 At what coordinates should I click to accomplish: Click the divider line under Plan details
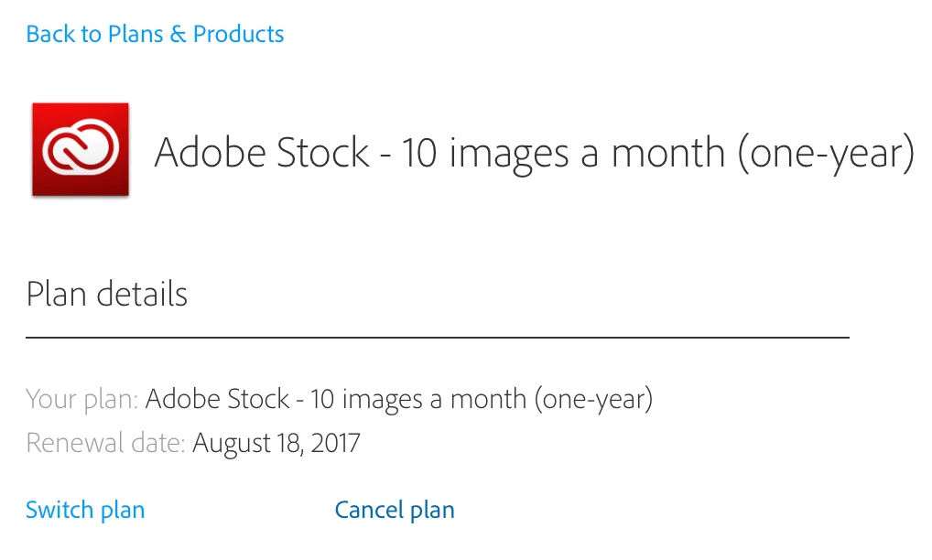tap(437, 338)
